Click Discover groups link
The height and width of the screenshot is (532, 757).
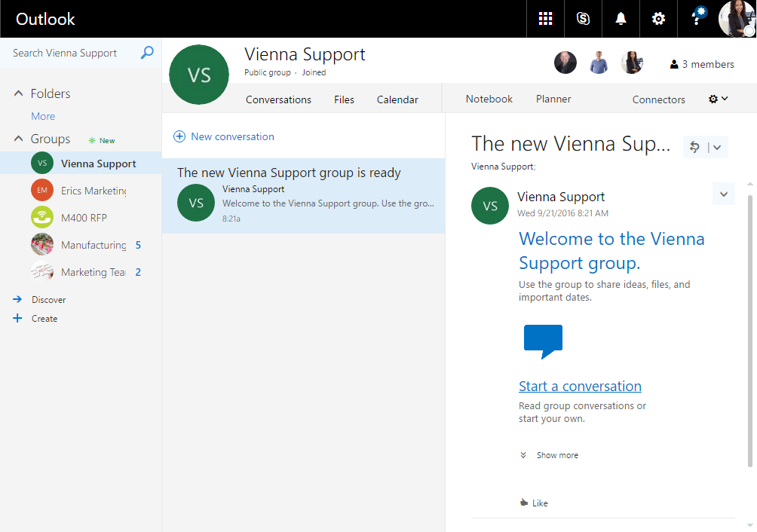pyautogui.click(x=48, y=300)
